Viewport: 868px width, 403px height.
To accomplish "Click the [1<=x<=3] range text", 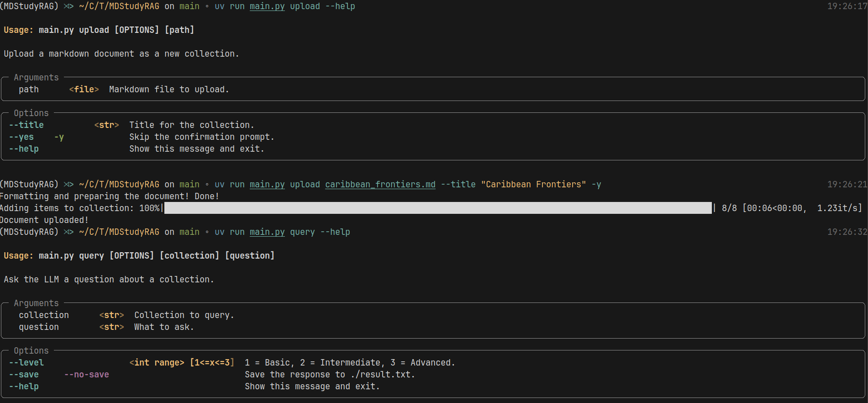I will pyautogui.click(x=212, y=362).
